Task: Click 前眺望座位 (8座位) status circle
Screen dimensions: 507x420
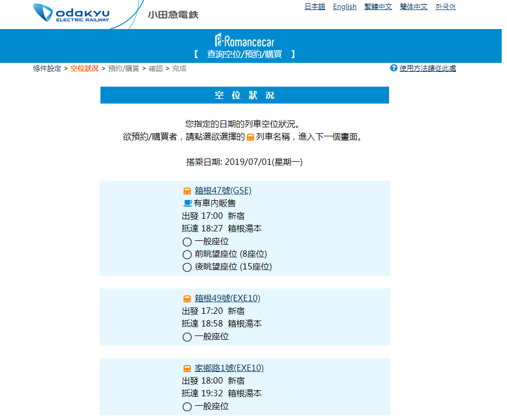Action: [x=187, y=255]
